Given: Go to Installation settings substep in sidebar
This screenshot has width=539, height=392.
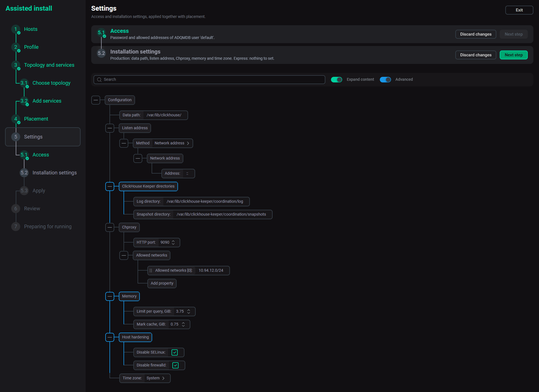Looking at the screenshot, I should coord(54,173).
